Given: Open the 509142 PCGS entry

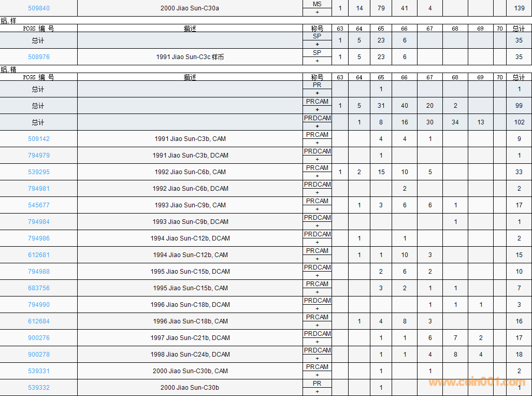Looking at the screenshot, I should coord(39,139).
